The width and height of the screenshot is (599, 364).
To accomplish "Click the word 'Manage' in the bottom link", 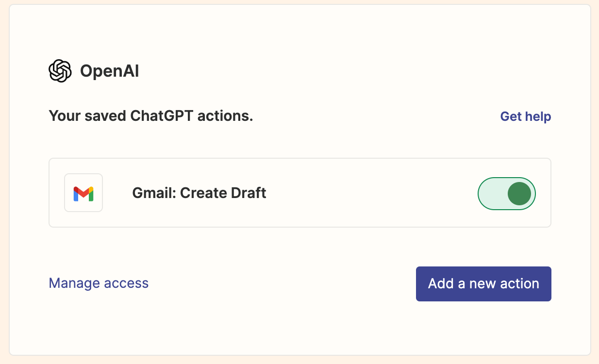I will [x=71, y=283].
